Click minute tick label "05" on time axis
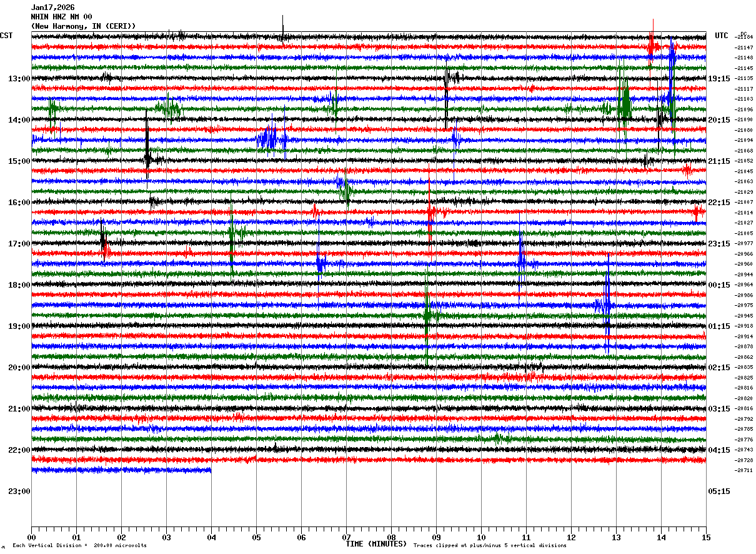The width and height of the screenshot is (756, 554). (x=257, y=537)
